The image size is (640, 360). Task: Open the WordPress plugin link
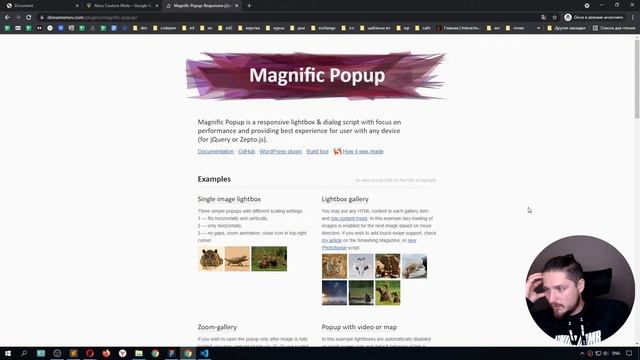280,151
